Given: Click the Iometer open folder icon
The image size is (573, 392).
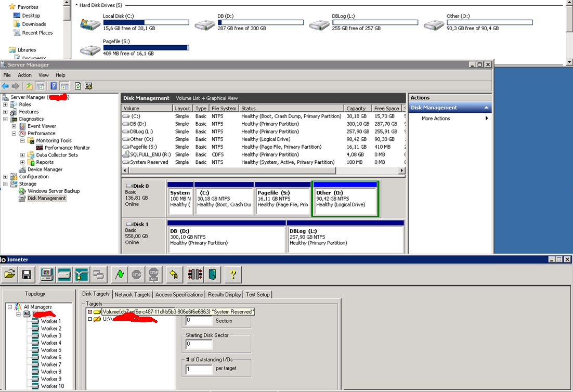Looking at the screenshot, I should [9, 274].
